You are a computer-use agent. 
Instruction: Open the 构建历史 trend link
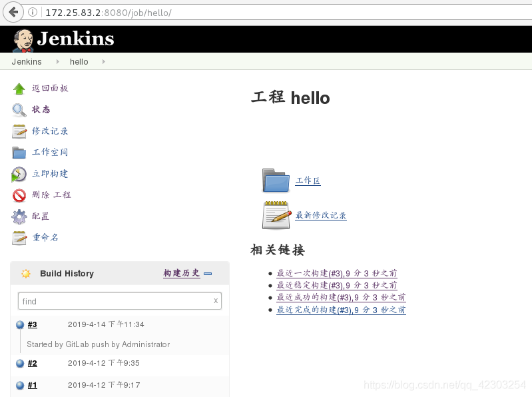click(x=182, y=273)
